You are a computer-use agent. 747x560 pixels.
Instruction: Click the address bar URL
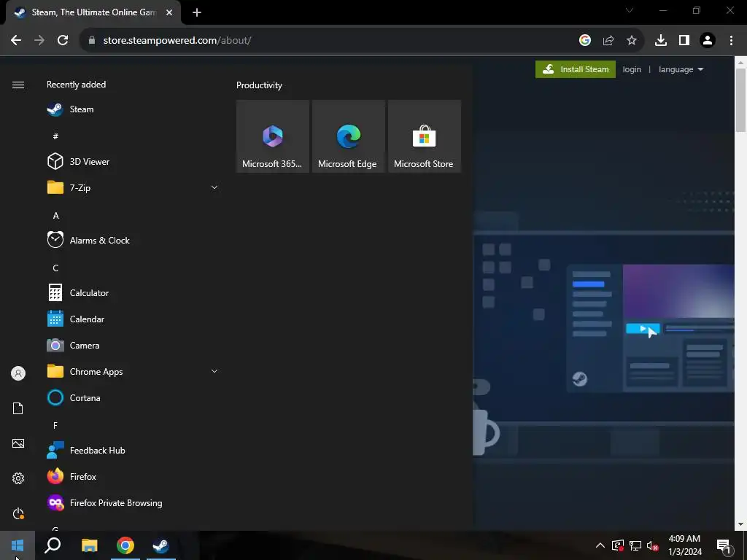click(x=177, y=41)
